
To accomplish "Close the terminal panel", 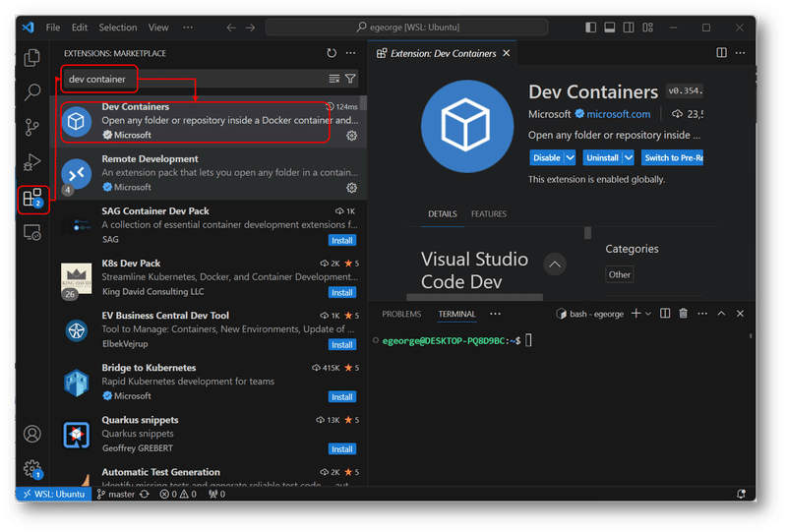I will [x=740, y=313].
